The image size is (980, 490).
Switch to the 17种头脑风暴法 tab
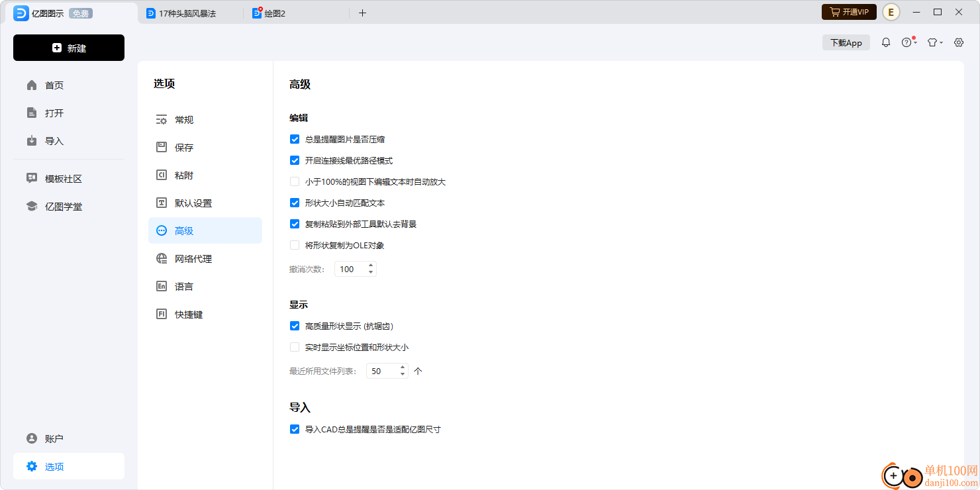(191, 13)
